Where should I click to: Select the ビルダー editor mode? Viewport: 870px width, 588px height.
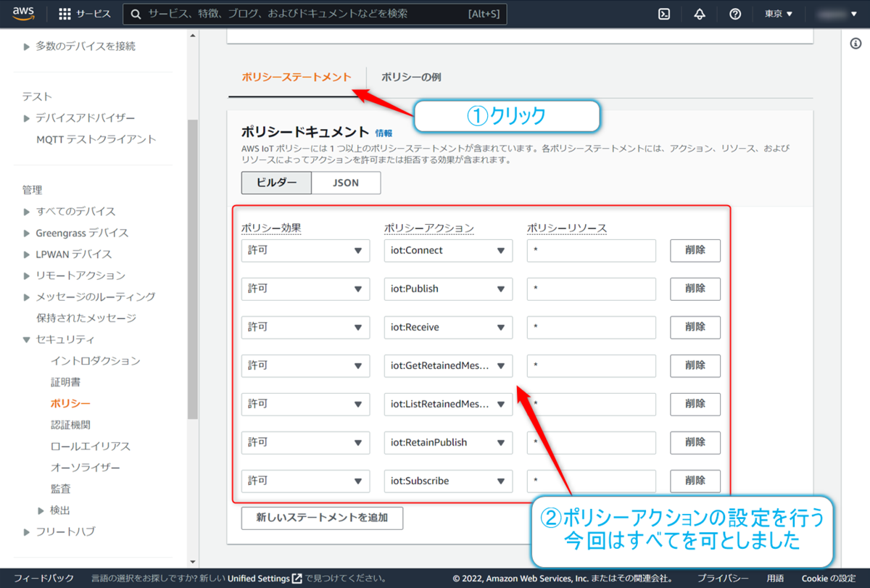[276, 183]
